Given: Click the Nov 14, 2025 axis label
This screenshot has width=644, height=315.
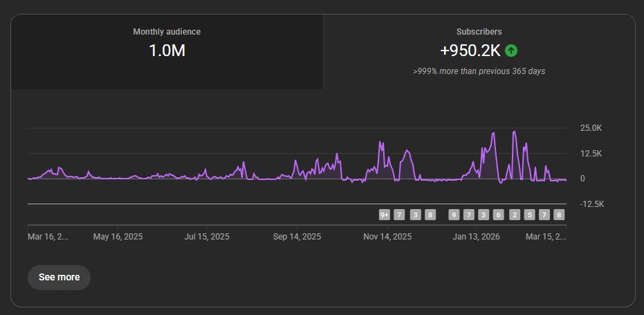Looking at the screenshot, I should point(387,237).
